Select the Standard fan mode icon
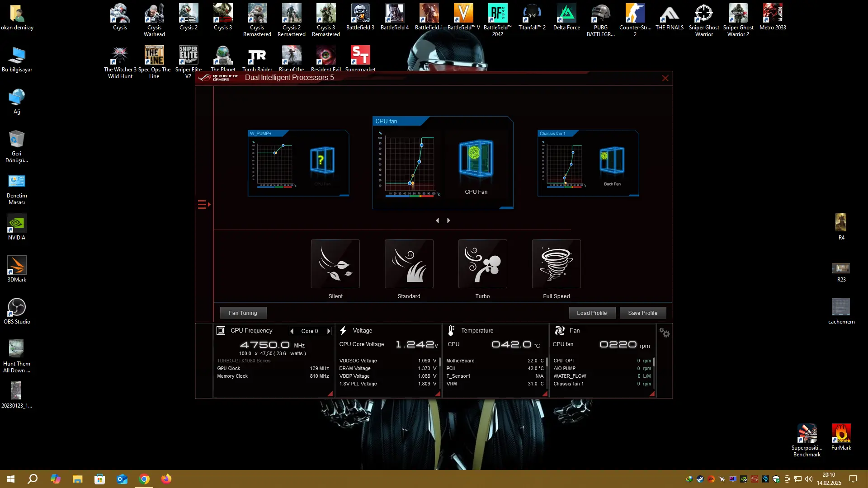The height and width of the screenshot is (488, 868). coord(409,264)
